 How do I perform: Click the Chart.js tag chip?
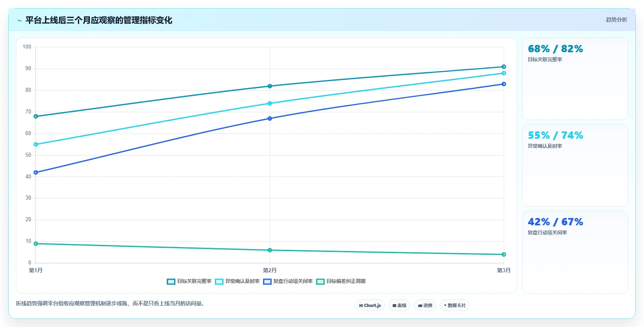click(370, 305)
